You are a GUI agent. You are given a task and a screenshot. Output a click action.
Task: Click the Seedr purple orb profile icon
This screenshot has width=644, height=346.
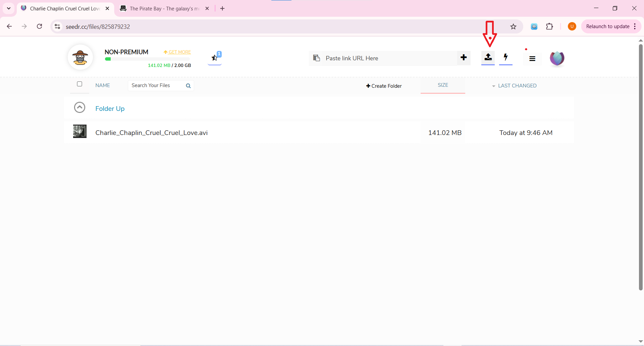tap(557, 58)
